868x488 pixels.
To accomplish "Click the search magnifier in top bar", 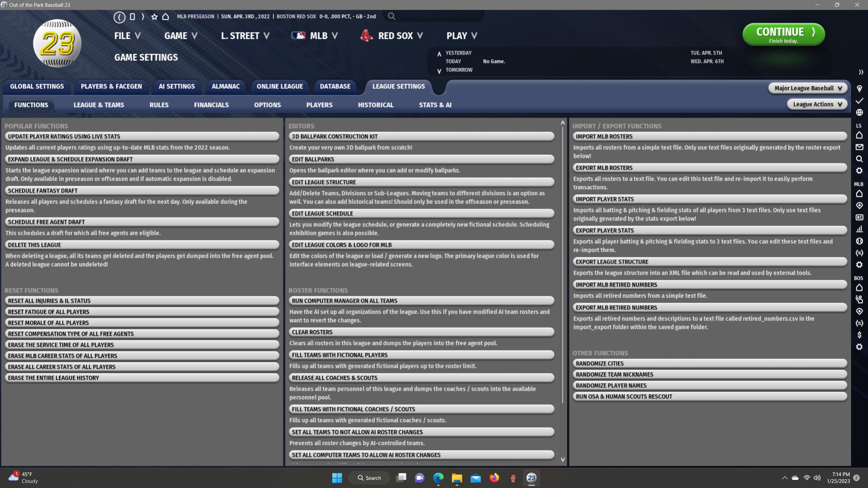I will click(x=391, y=16).
